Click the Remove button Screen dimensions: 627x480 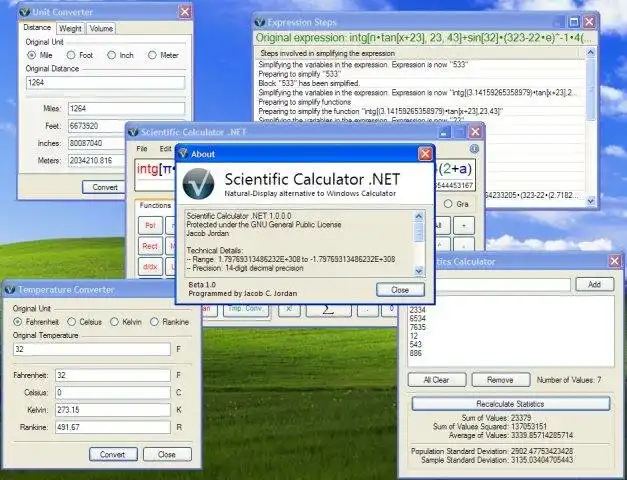tap(501, 380)
